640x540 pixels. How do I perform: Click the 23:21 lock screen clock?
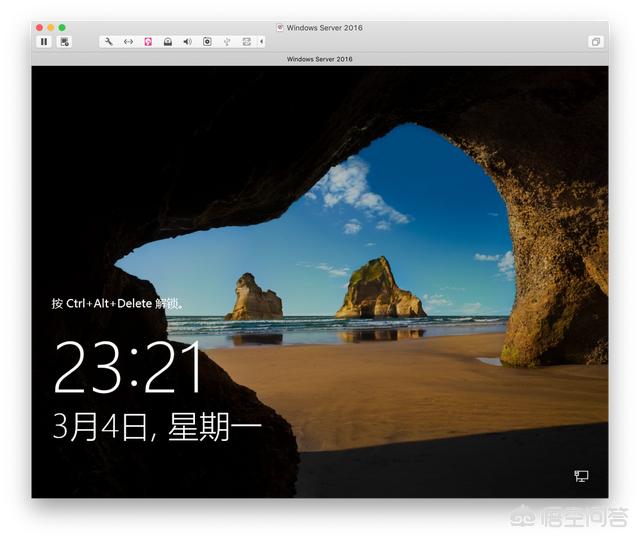click(127, 367)
